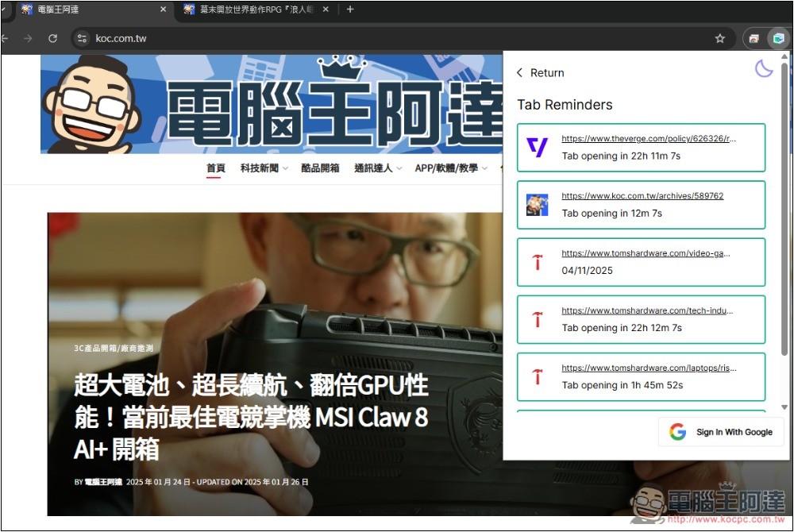Viewport: 794px width, 532px height.
Task: Open the koc.com.tw archives/589762 link
Action: (642, 196)
